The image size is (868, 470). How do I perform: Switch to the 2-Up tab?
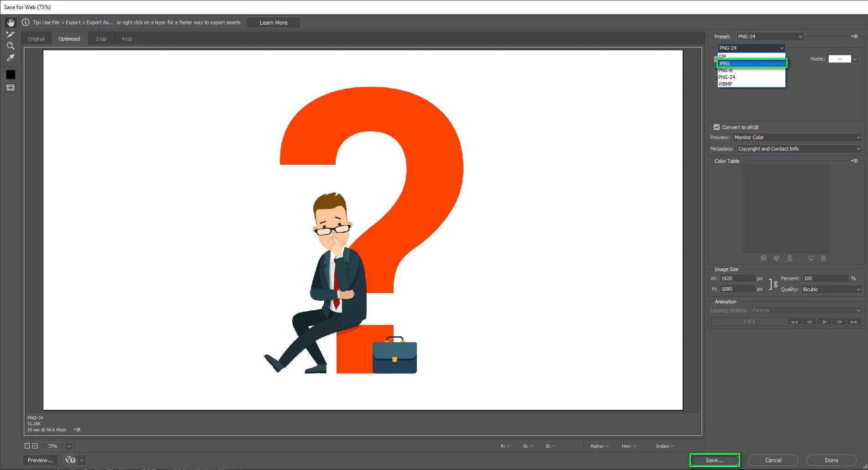tap(101, 39)
